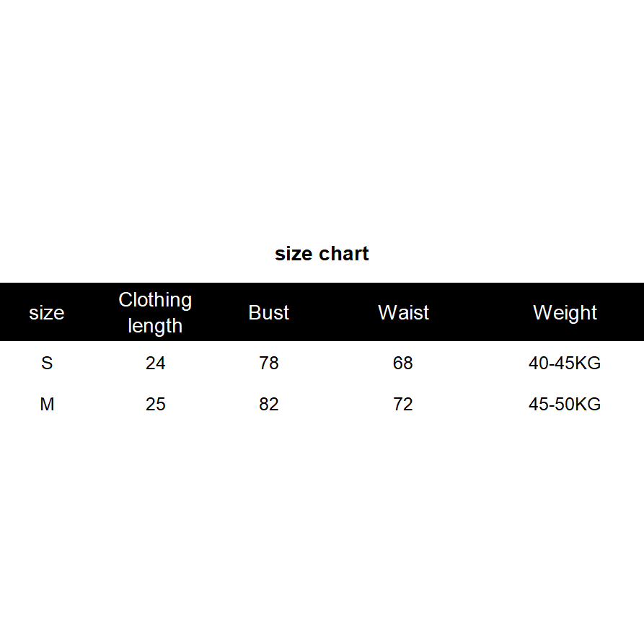644x644 pixels.
Task: Select the 'Weight' column header
Action: click(565, 313)
